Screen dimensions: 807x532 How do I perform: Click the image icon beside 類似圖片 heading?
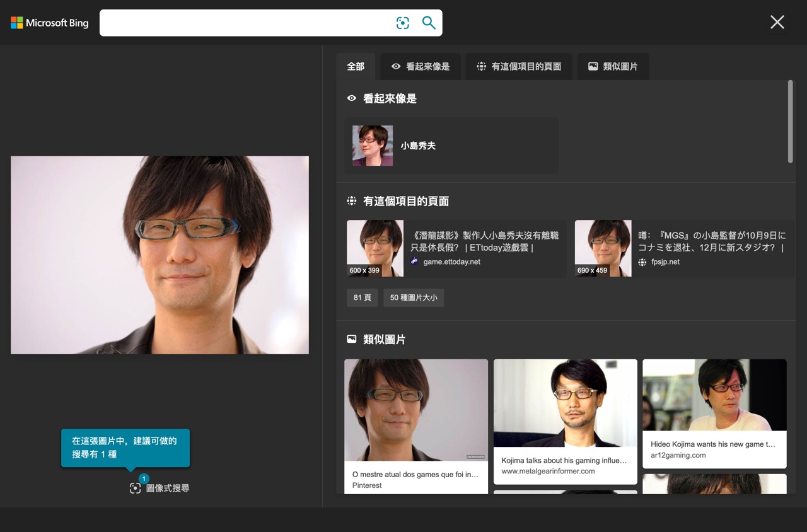pyautogui.click(x=352, y=339)
